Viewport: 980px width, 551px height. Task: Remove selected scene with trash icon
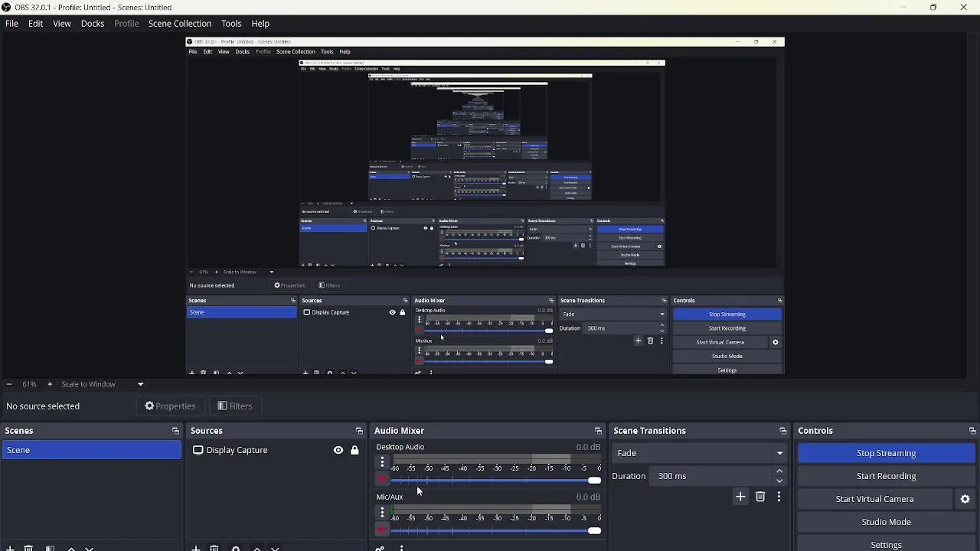pos(28,548)
